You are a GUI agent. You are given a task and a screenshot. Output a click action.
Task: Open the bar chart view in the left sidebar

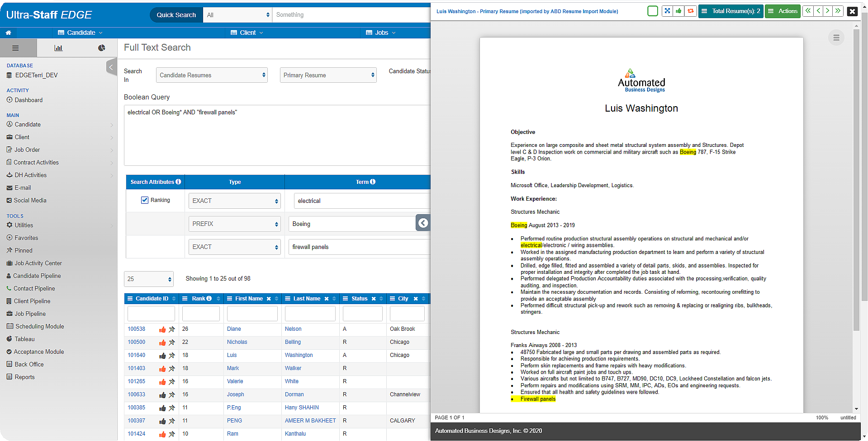point(58,47)
